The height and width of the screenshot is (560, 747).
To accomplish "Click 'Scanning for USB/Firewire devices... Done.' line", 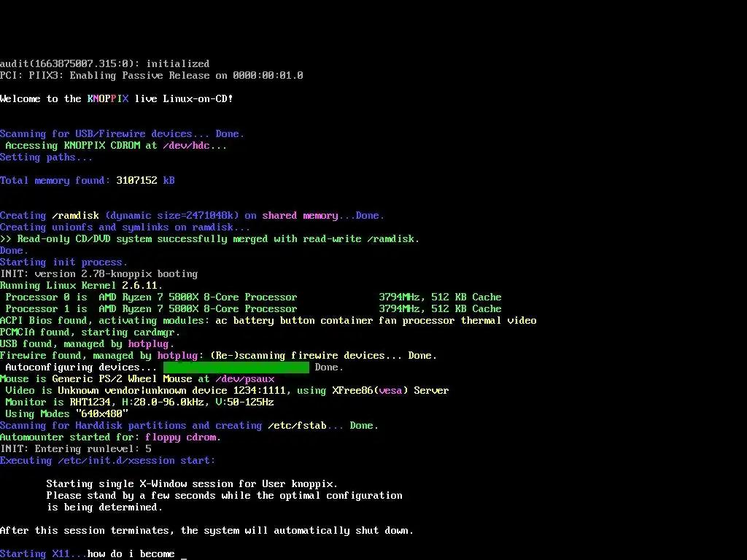I will pyautogui.click(x=122, y=134).
